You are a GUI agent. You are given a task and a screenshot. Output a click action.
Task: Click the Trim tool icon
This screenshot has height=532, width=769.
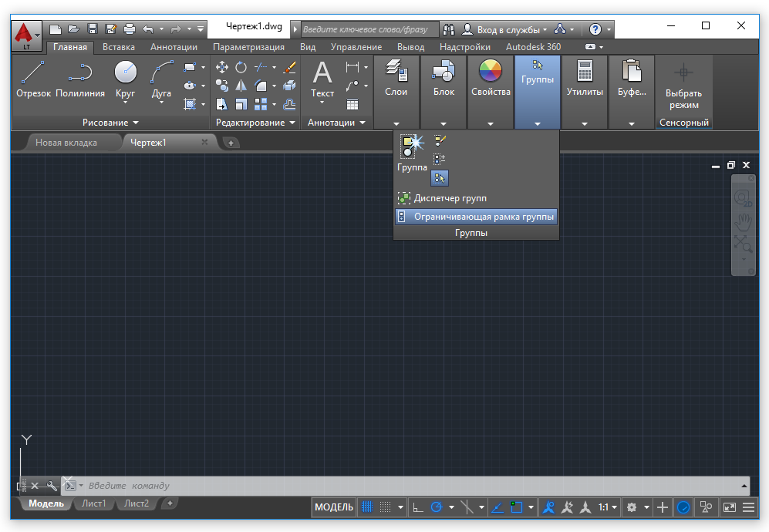click(261, 67)
